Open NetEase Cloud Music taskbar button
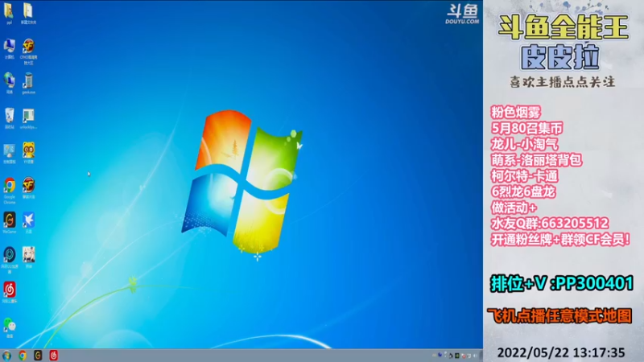The image size is (644, 362). (53, 356)
